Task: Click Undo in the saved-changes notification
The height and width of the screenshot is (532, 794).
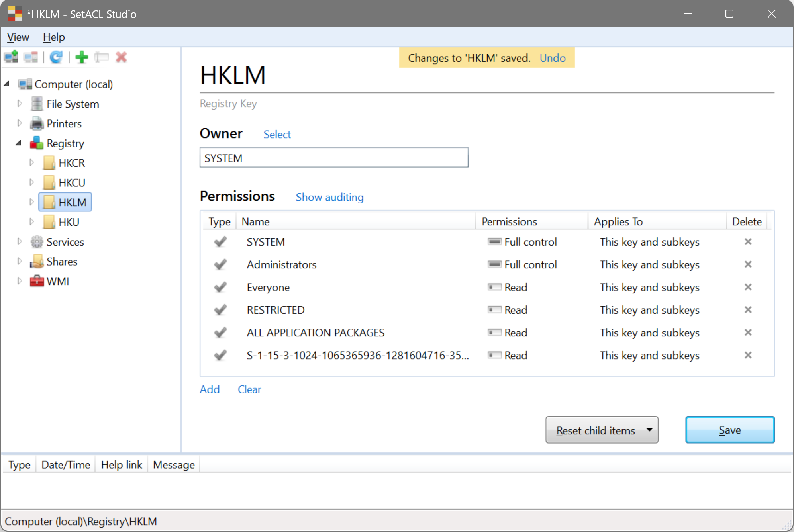Action: 553,58
